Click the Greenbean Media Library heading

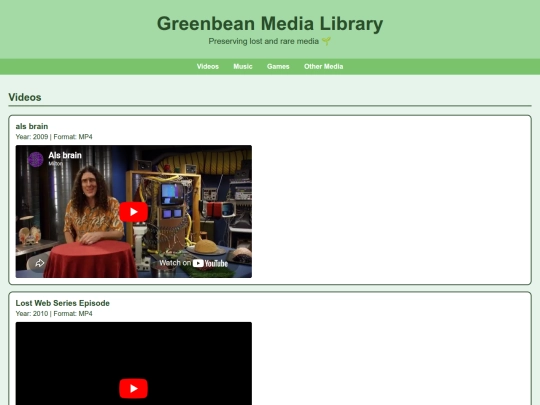point(270,24)
